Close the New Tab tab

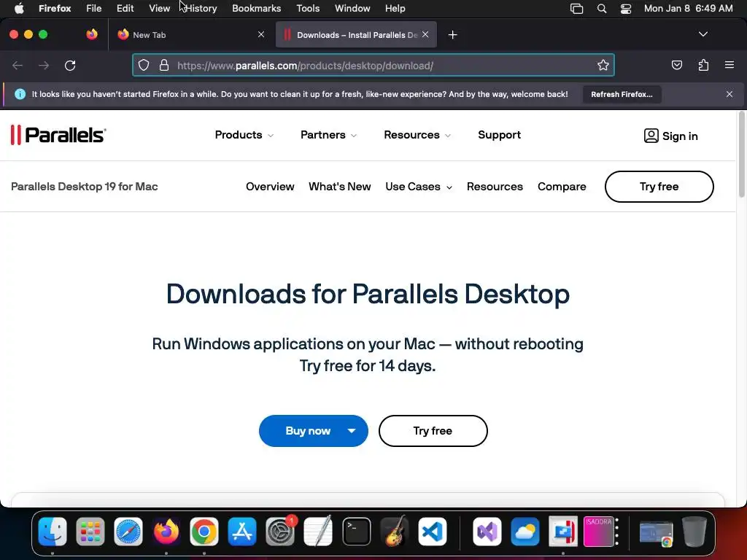pyautogui.click(x=261, y=34)
